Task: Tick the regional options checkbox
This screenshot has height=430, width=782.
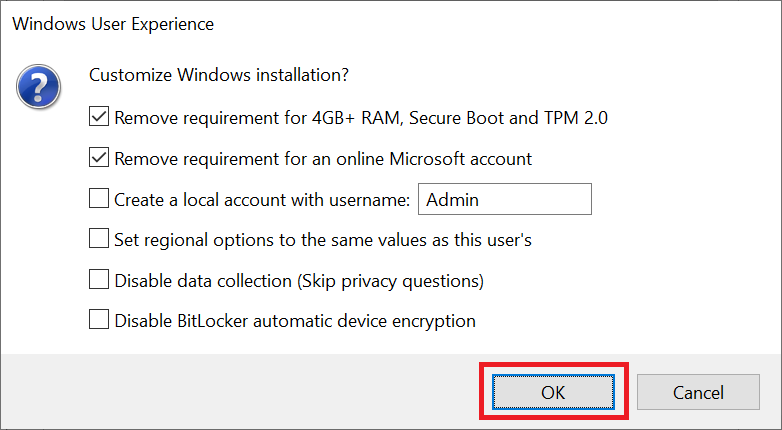Action: click(x=99, y=239)
